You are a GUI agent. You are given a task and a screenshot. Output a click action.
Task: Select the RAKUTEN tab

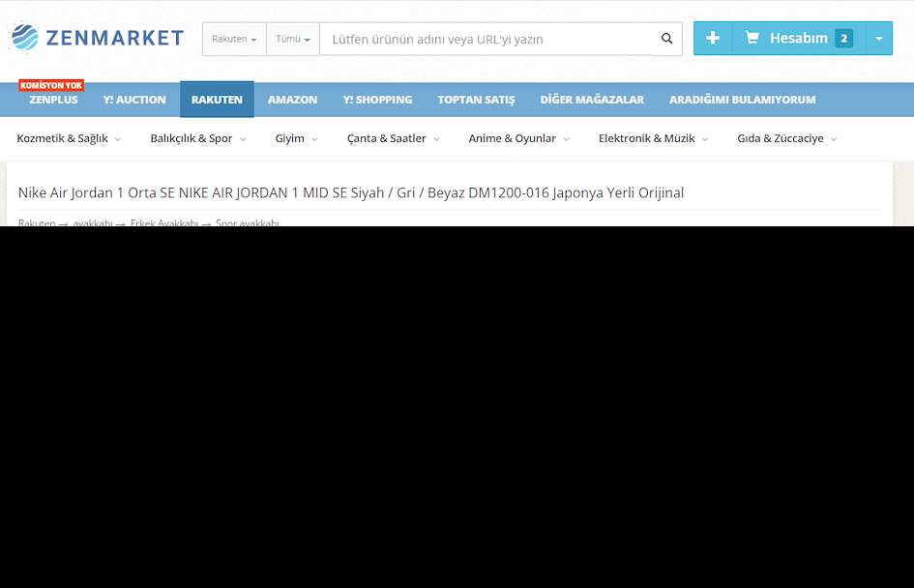click(217, 100)
